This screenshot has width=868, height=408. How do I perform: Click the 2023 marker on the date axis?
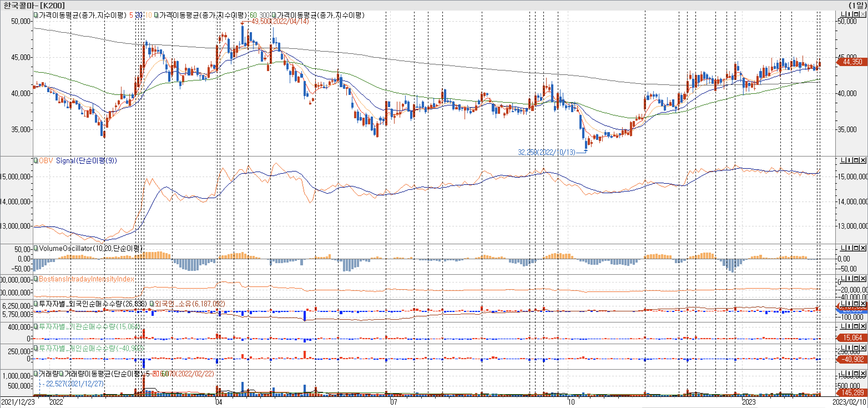tap(748, 402)
